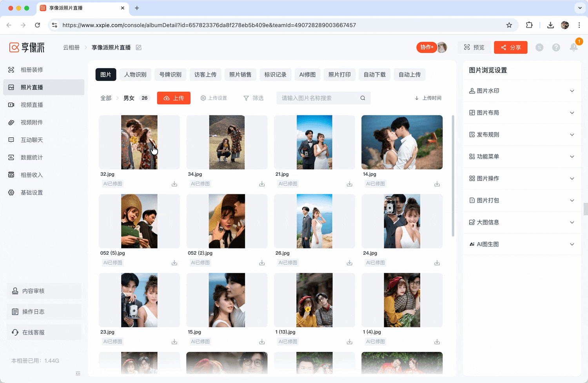This screenshot has width=588, height=383.
Task: Expand 大图信息 settings
Action: coord(522,223)
